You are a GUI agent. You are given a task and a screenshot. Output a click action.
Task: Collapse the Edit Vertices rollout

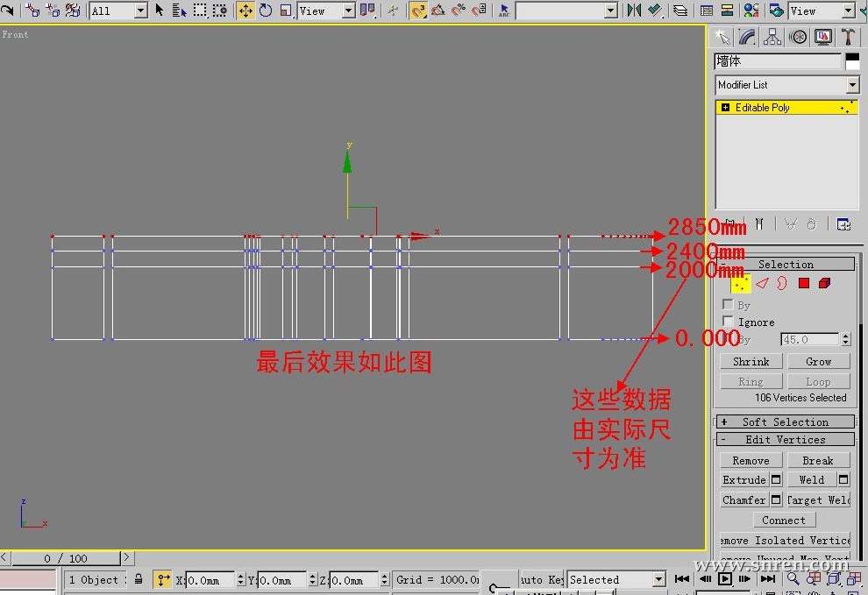786,440
